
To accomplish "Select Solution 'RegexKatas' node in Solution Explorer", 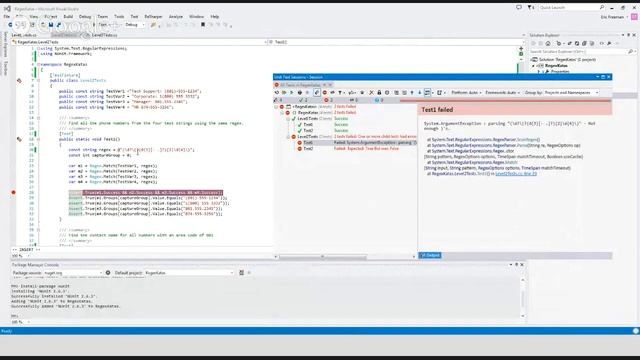I will pyautogui.click(x=563, y=60).
